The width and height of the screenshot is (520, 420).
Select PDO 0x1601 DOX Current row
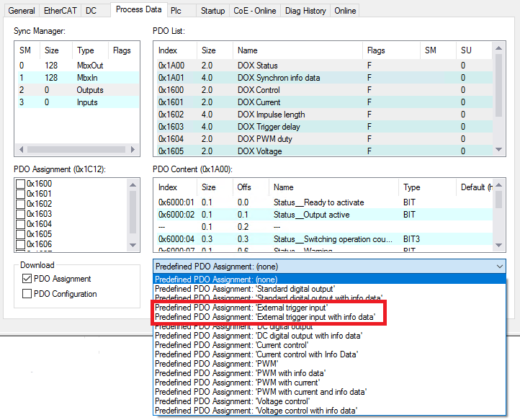(323, 102)
